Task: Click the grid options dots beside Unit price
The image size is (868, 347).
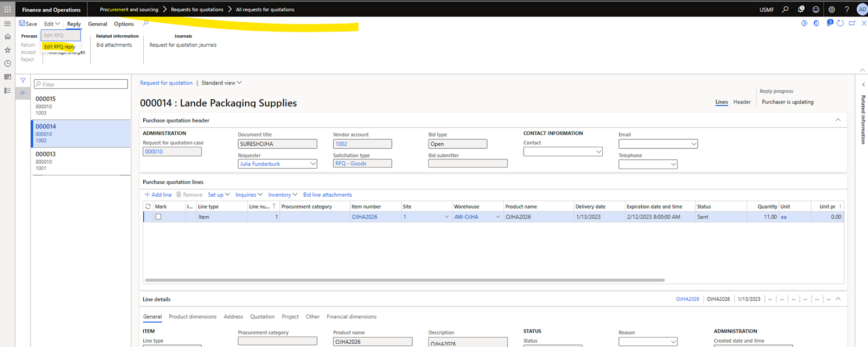Action: (x=840, y=207)
